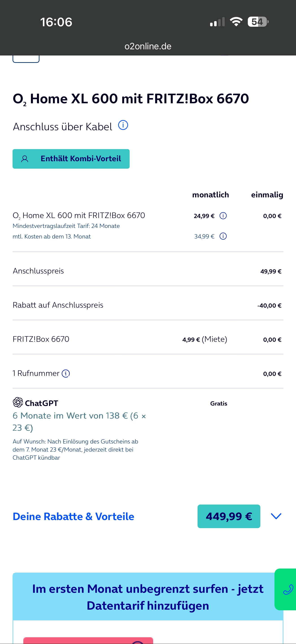Image resolution: width=296 pixels, height=644 pixels.
Task: Tap the cellular signal bars icon
Action: 217,22
